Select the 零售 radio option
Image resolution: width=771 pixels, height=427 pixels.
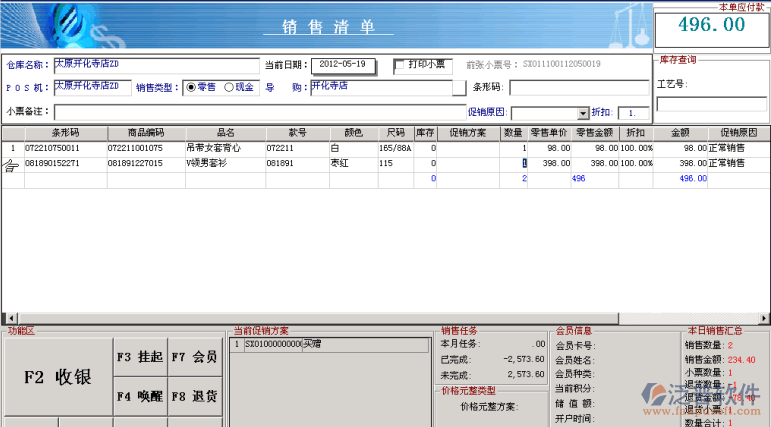click(191, 87)
